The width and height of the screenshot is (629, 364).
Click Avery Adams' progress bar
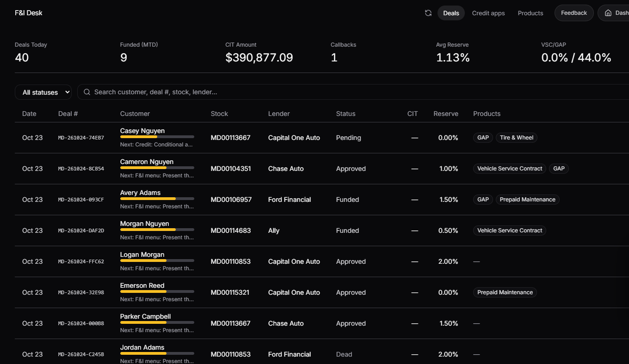(x=157, y=199)
